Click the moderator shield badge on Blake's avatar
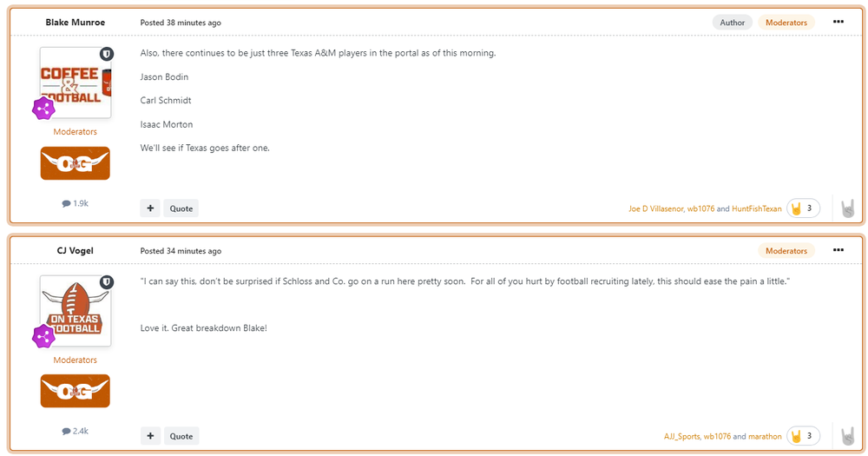Screen dimensions: 868x456 click(x=107, y=54)
